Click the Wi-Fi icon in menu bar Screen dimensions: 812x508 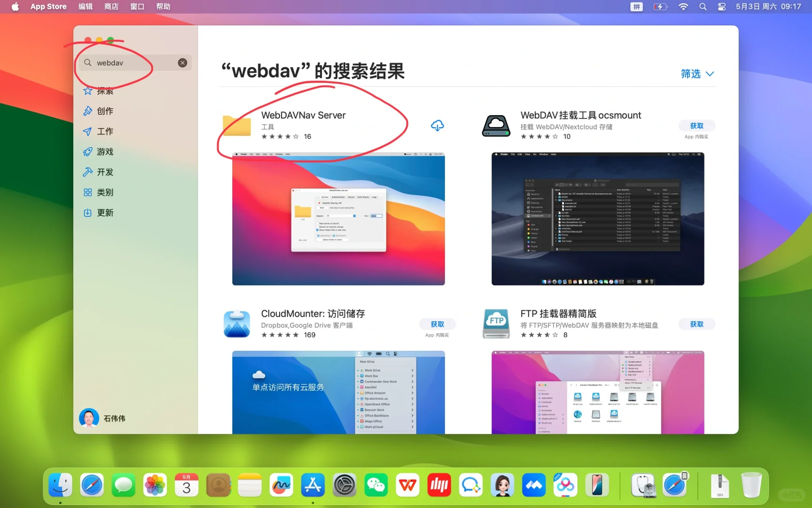[683, 7]
